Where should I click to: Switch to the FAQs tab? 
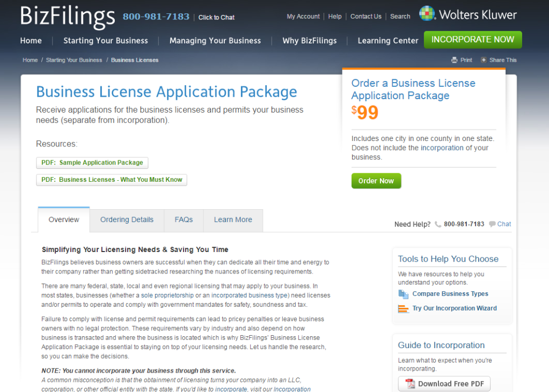pos(184,220)
